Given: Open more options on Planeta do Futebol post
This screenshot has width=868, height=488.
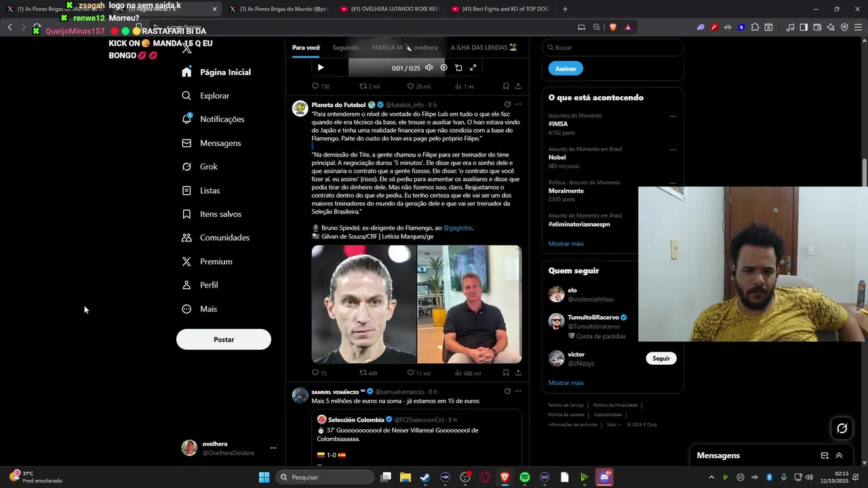Looking at the screenshot, I should tap(518, 104).
